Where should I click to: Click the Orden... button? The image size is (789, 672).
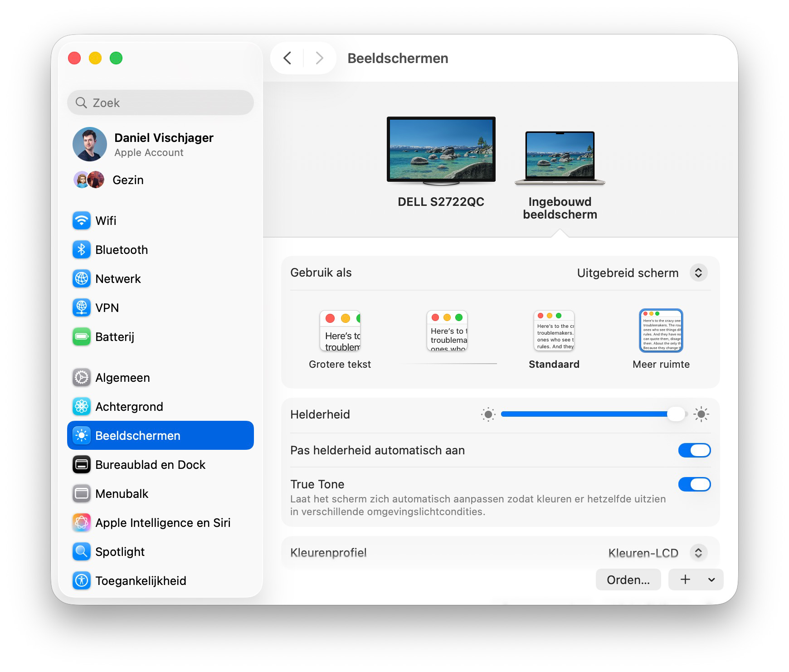tap(628, 579)
